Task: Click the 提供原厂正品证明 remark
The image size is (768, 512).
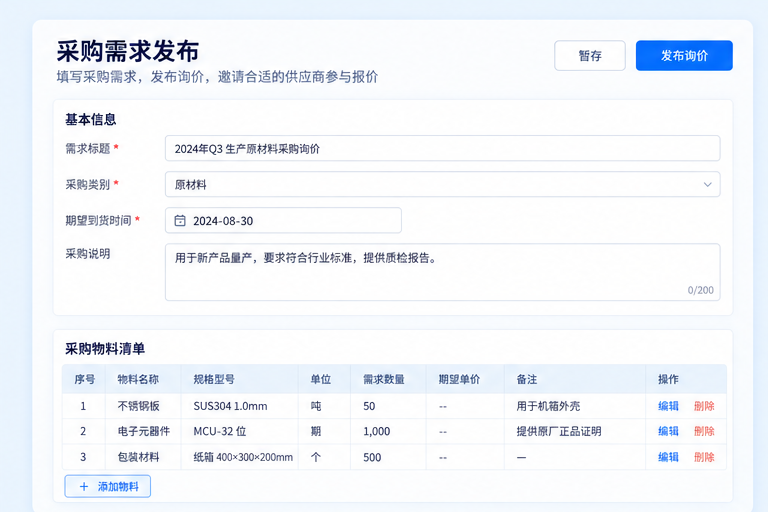Action: (x=559, y=432)
